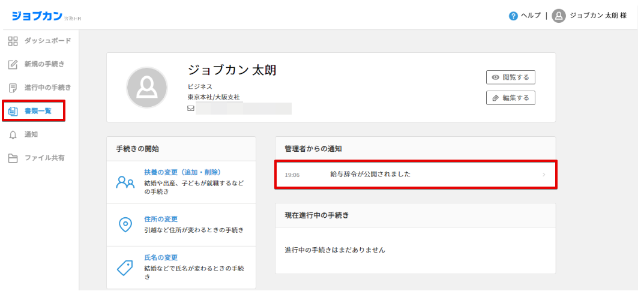Select ダッシュボード from the sidebar

click(x=47, y=41)
